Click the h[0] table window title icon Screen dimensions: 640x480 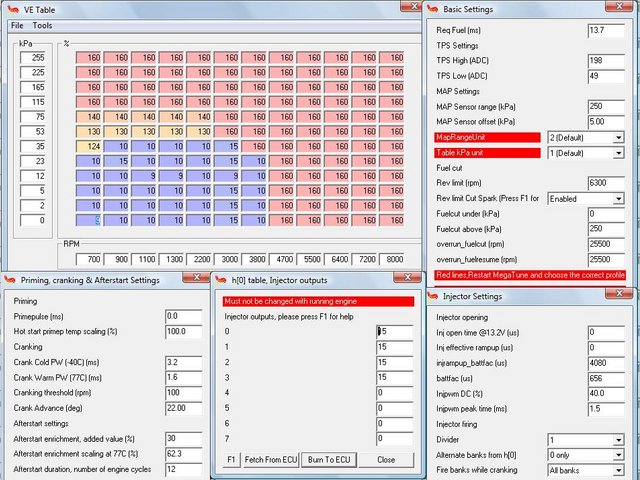[221, 280]
